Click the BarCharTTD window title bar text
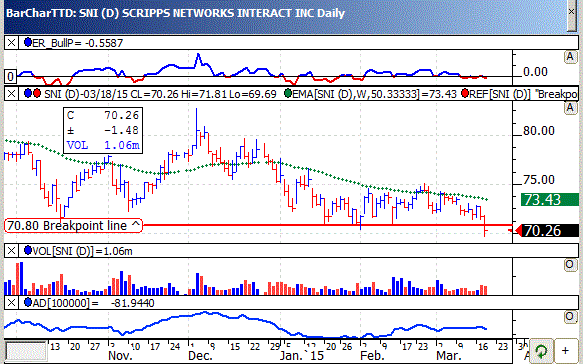Image resolution: width=583 pixels, height=364 pixels. click(175, 13)
